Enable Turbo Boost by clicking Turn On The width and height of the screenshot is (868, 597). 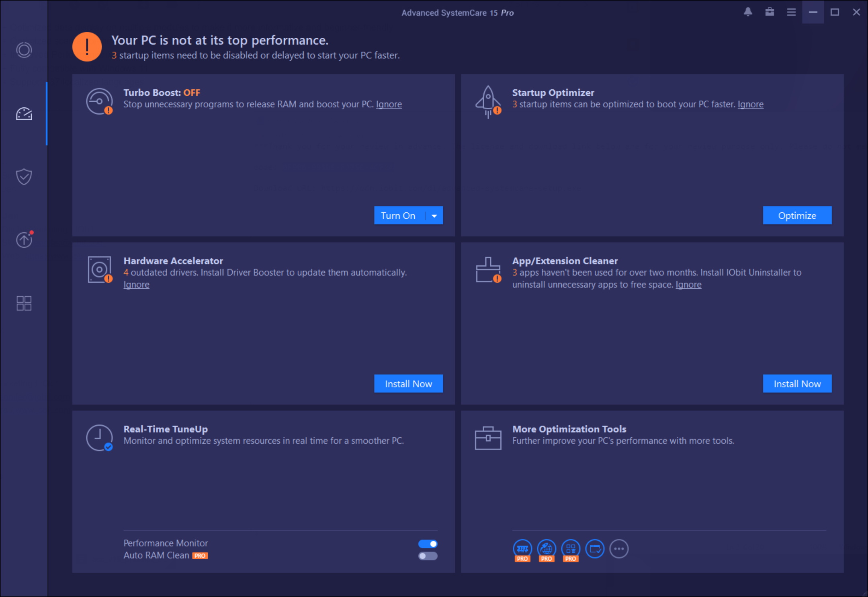point(397,215)
